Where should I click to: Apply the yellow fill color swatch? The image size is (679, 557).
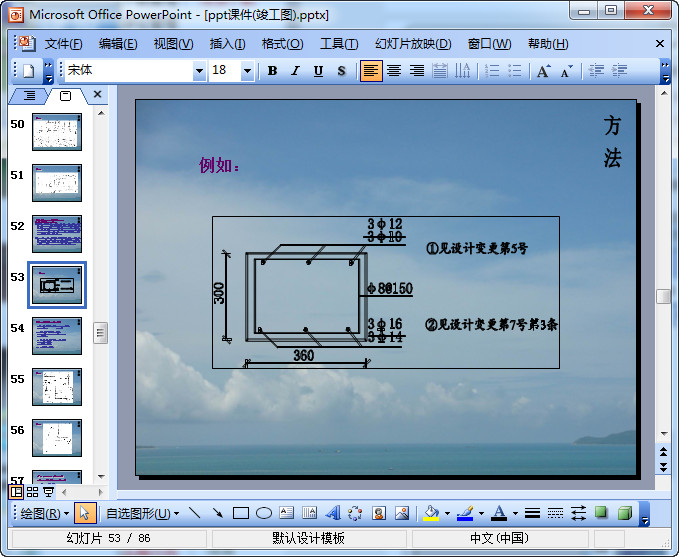[431, 514]
